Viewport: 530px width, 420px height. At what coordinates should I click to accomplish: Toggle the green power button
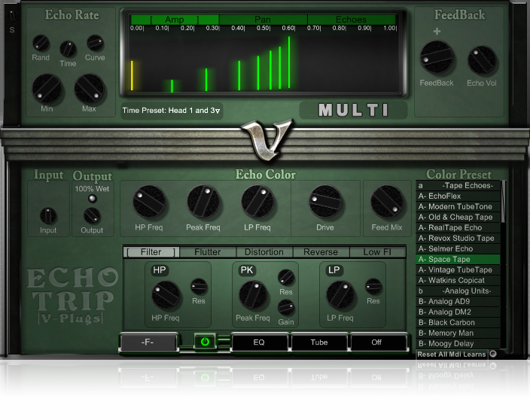(x=205, y=342)
